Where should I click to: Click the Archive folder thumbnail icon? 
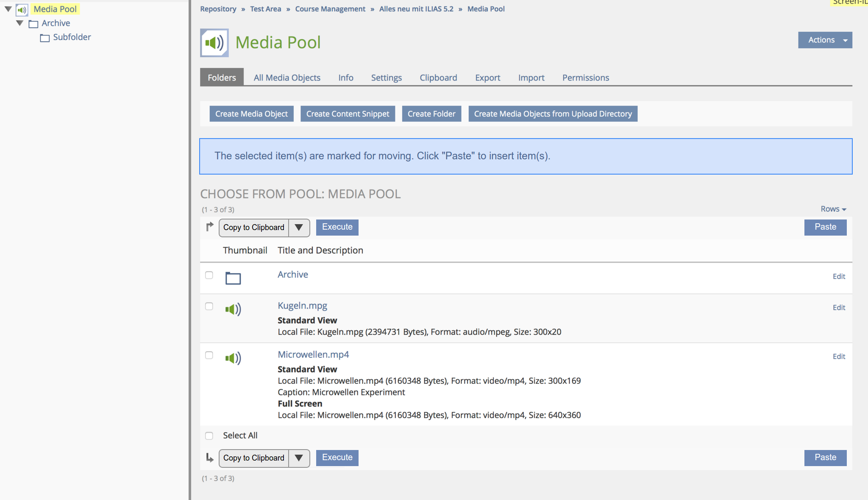[x=233, y=278]
